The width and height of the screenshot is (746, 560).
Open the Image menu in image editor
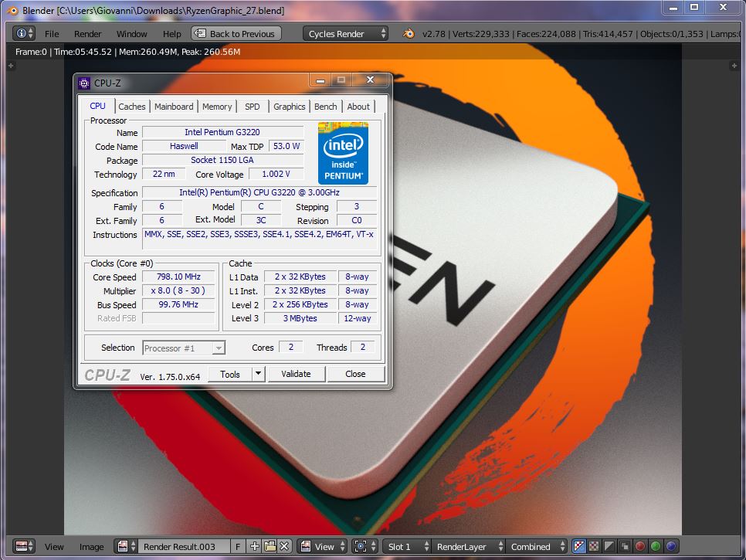coord(91,547)
